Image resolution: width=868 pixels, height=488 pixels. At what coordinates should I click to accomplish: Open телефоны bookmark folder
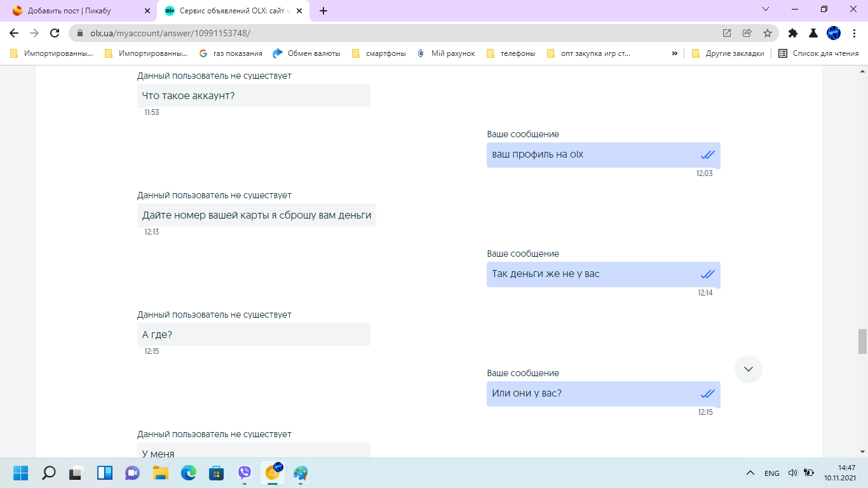coord(512,53)
